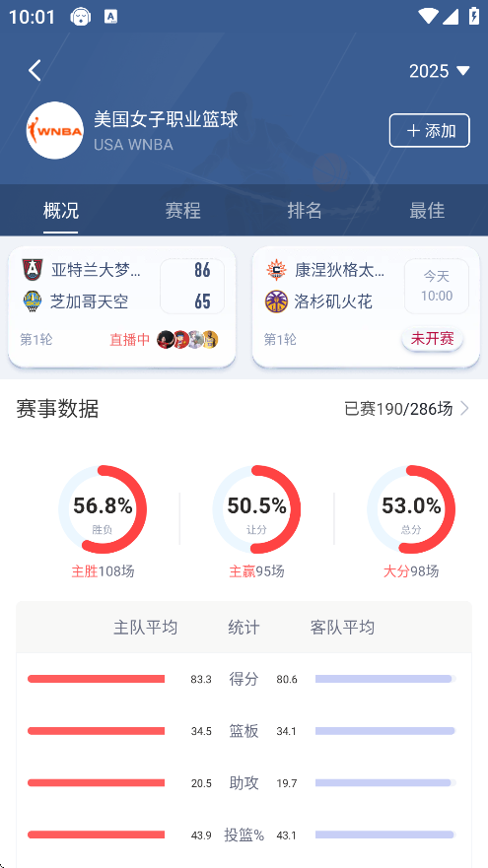Tap the Chicago Sky team logo
Screen dimensions: 488x868
point(33,301)
